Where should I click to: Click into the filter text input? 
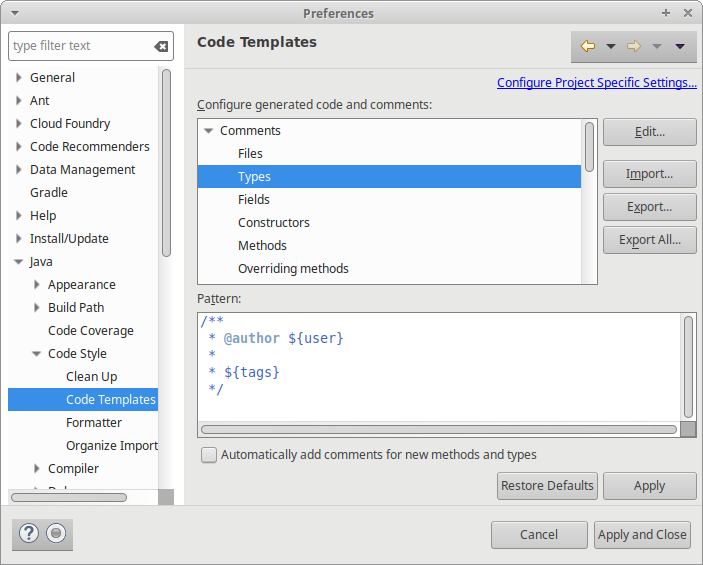[80, 46]
